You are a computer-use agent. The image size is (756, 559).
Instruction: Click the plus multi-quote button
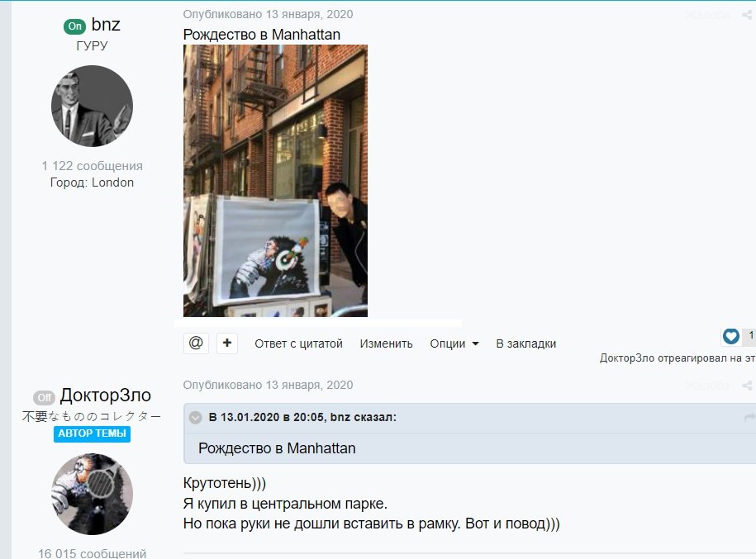(x=227, y=343)
